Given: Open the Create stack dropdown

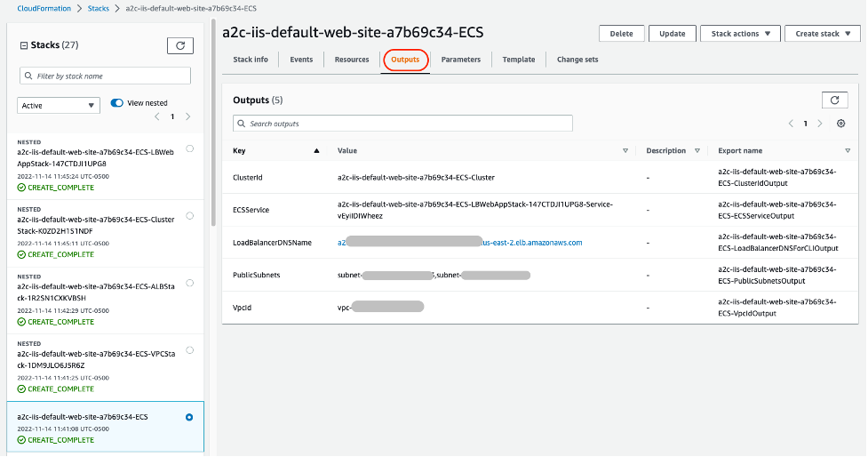Looking at the screenshot, I should pyautogui.click(x=822, y=34).
